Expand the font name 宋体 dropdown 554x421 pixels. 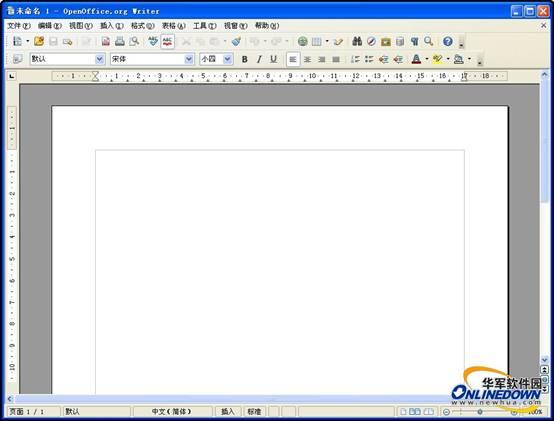coord(189,59)
